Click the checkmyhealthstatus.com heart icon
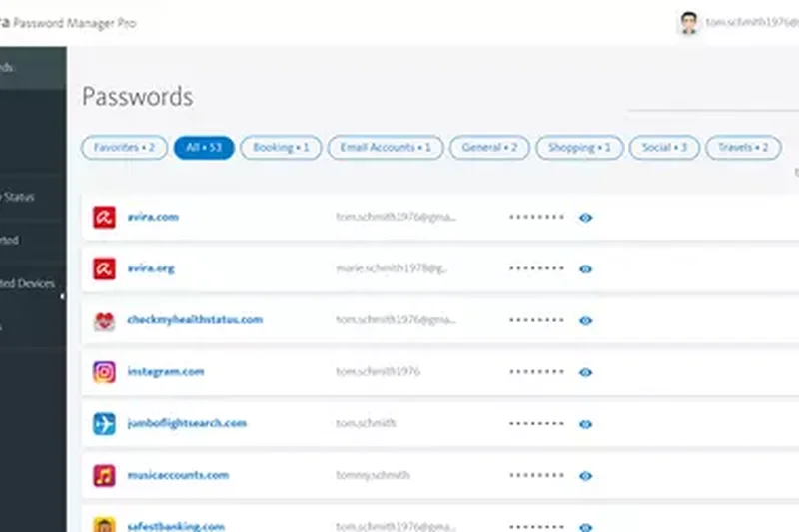 tap(104, 320)
